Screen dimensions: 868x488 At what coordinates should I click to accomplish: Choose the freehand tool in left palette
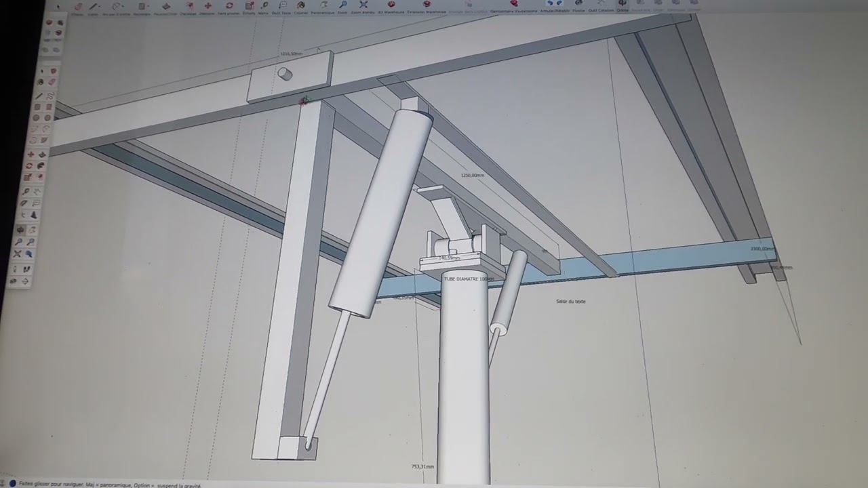tap(50, 96)
